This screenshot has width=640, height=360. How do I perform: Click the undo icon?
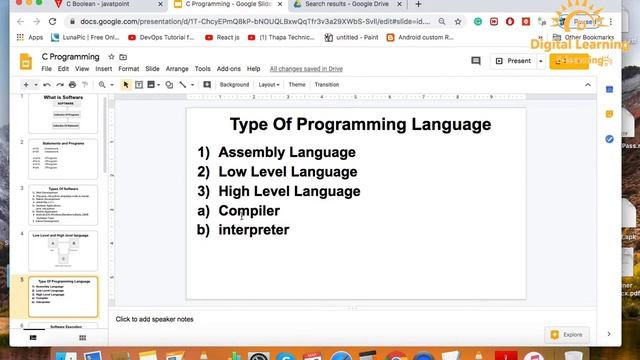(47, 85)
